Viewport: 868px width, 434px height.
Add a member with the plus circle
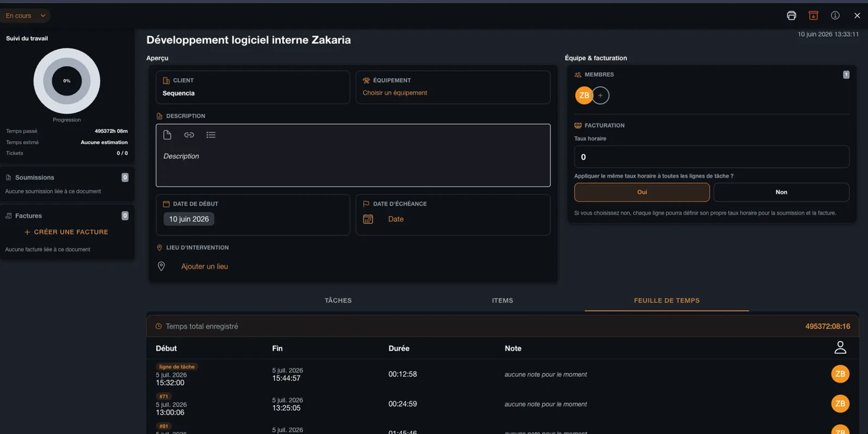coord(601,95)
